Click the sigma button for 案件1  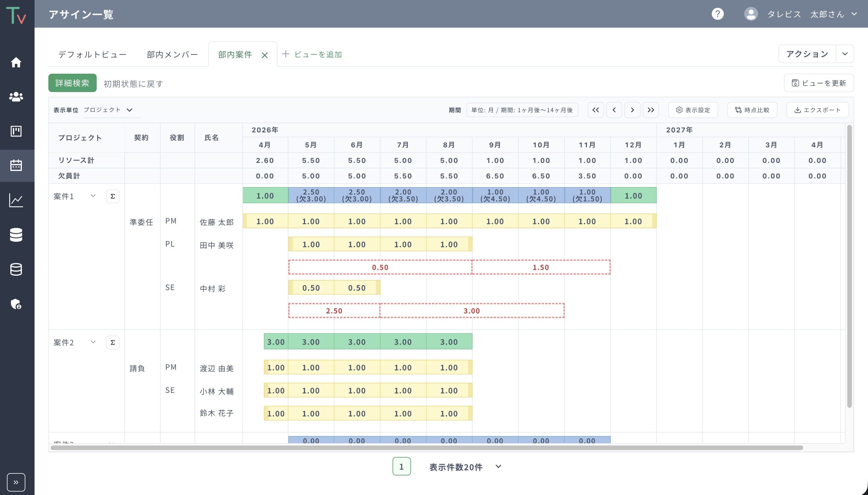pos(113,196)
